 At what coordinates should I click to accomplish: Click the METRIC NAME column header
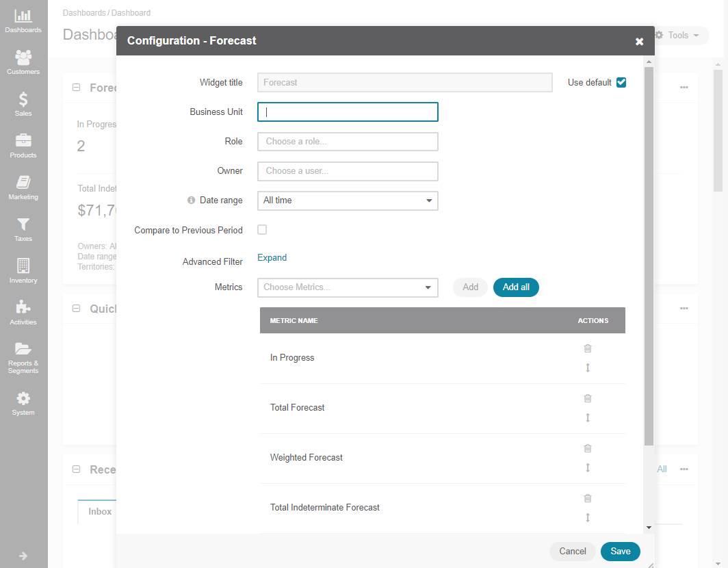(294, 320)
